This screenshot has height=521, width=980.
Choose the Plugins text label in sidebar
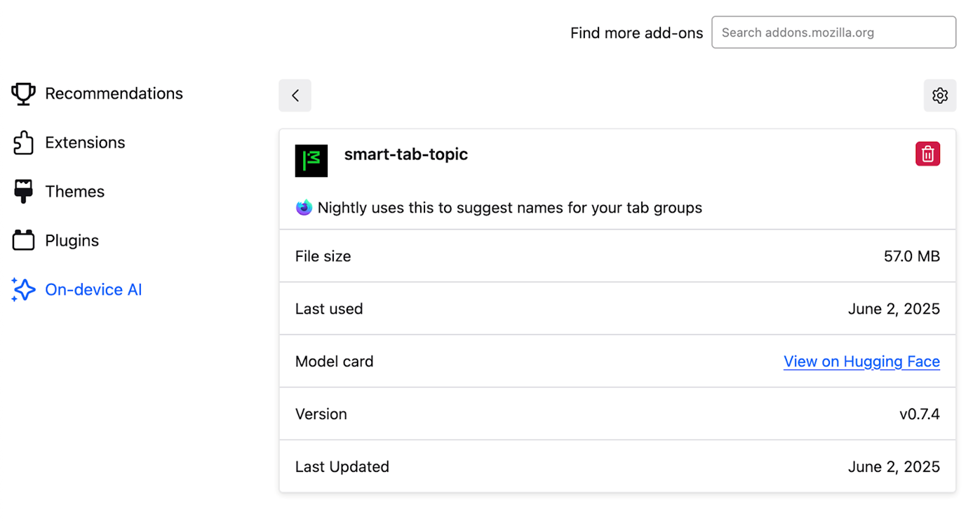coord(72,241)
